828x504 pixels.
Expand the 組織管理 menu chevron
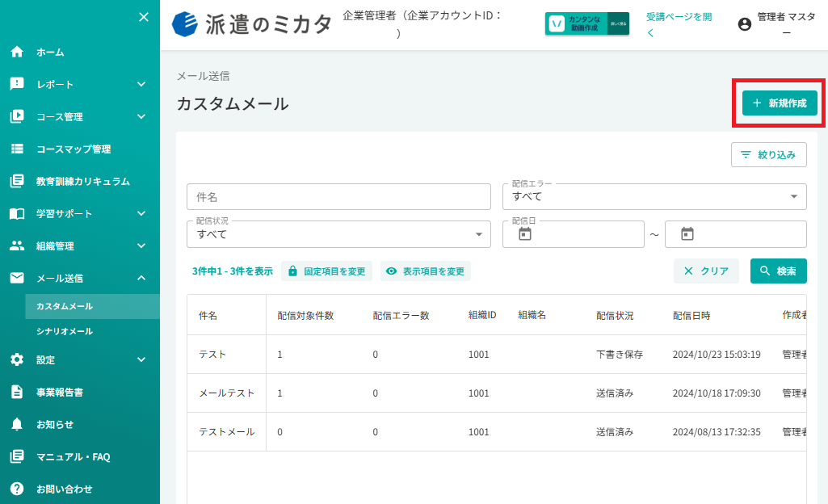pos(141,246)
